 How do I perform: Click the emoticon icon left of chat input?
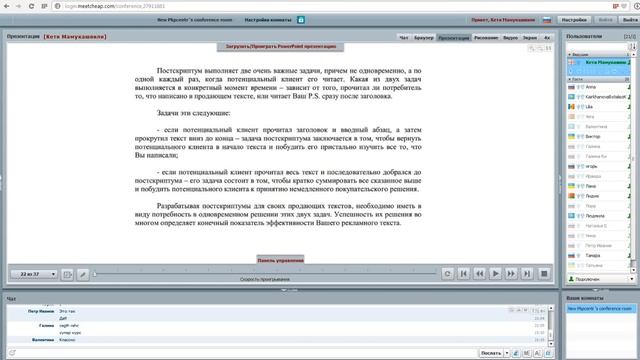coord(12,353)
